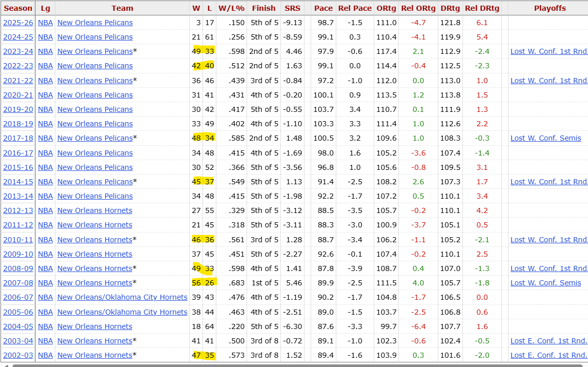Select the -6.30 SRS cell
Viewport: 588px width, 367px height.
293,326
